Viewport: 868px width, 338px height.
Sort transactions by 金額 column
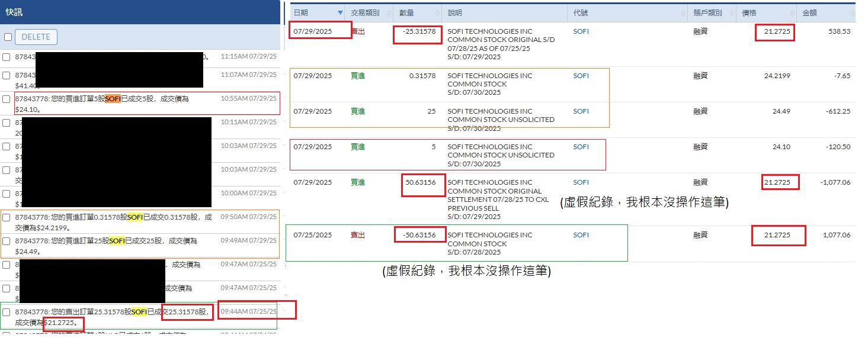[x=811, y=13]
